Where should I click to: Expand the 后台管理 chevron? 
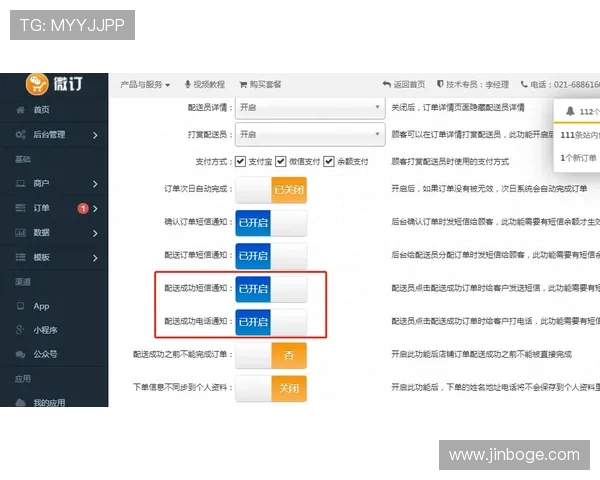[95, 135]
